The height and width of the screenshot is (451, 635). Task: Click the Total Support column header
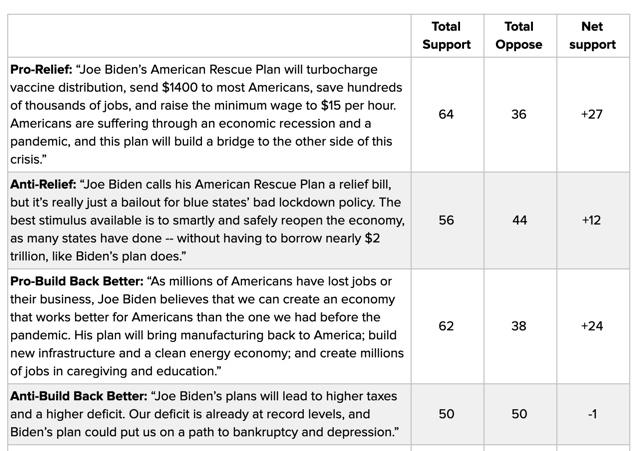click(x=446, y=36)
